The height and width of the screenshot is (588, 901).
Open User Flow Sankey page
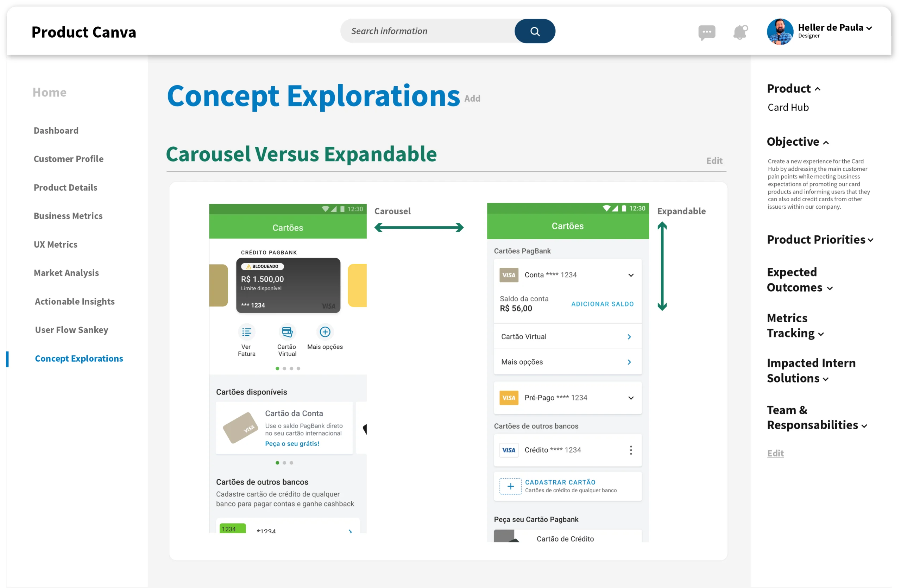click(71, 330)
